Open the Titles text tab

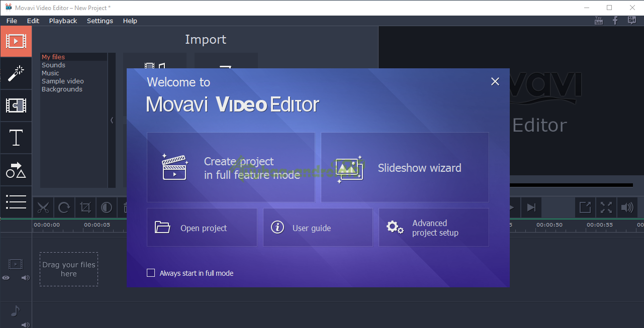click(x=16, y=138)
